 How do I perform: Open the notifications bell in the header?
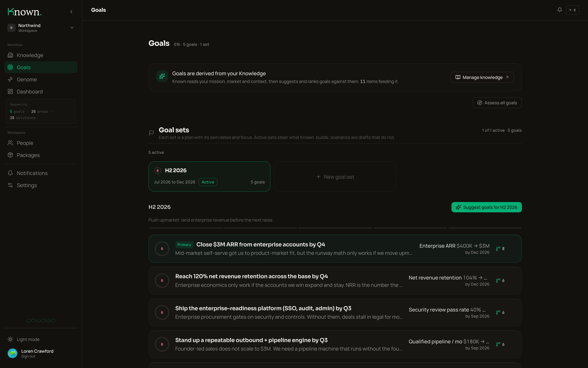560,10
